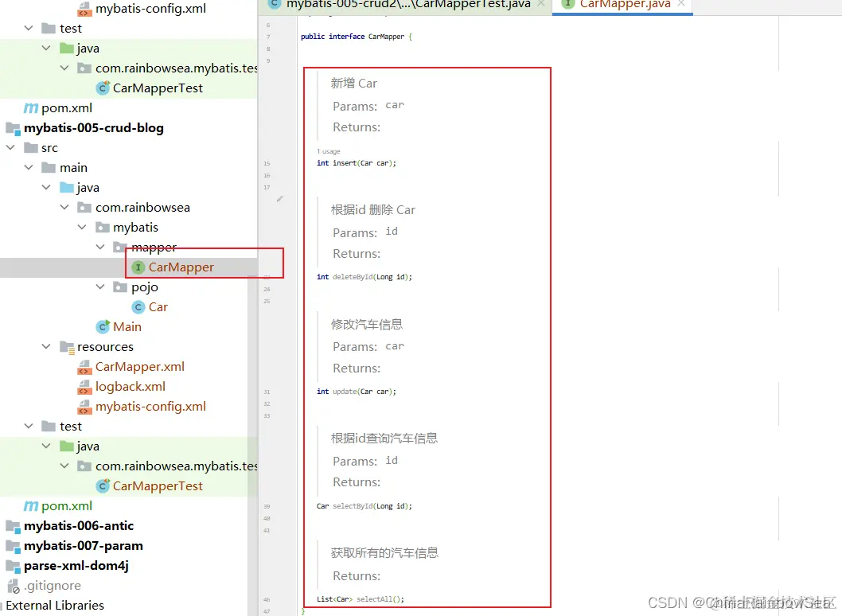Click the resources folder icon
The image size is (842, 616).
[x=67, y=347]
